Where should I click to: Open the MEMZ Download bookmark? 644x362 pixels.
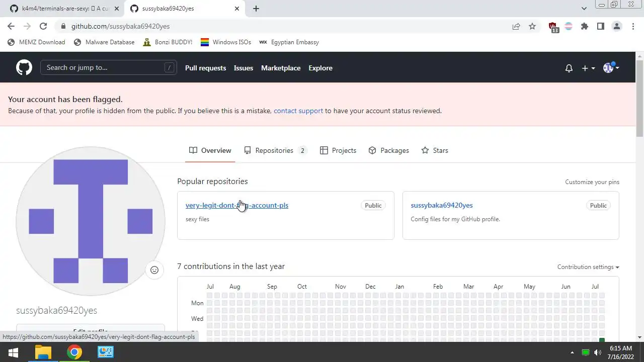tap(37, 42)
